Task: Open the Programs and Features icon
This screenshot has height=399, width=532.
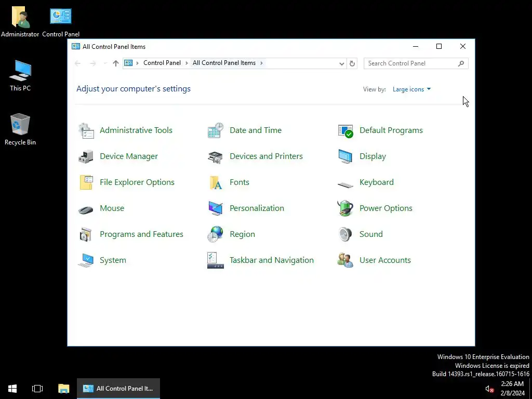Action: [x=86, y=234]
